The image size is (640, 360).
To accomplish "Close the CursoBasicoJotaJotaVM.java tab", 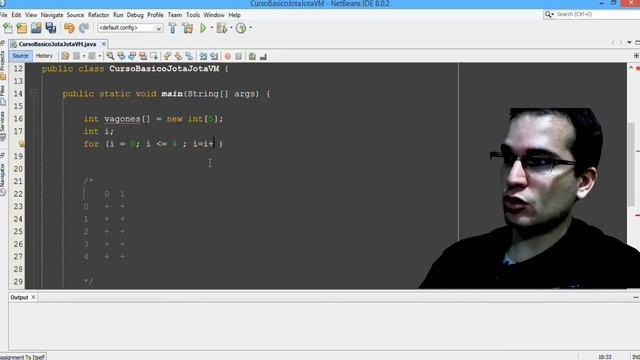I will coord(104,44).
